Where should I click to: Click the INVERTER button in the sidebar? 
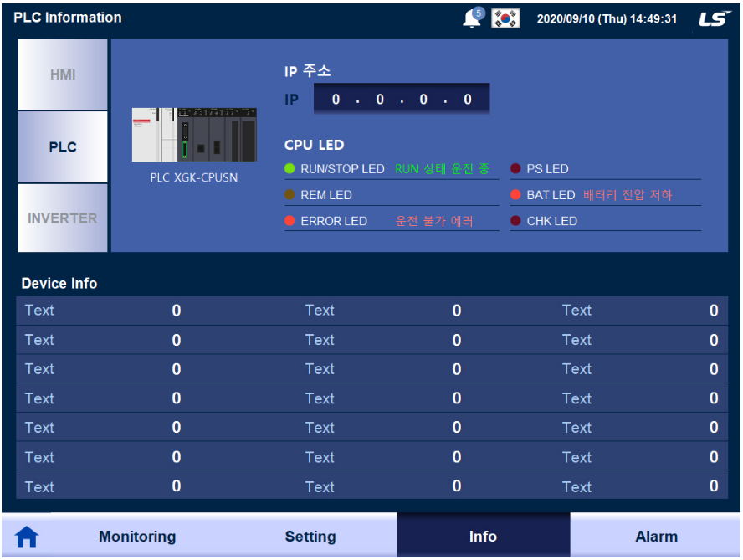[x=62, y=217]
